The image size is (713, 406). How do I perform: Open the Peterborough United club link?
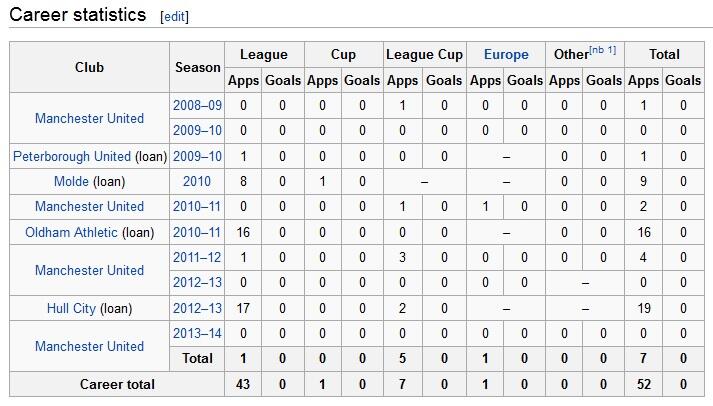pos(72,156)
